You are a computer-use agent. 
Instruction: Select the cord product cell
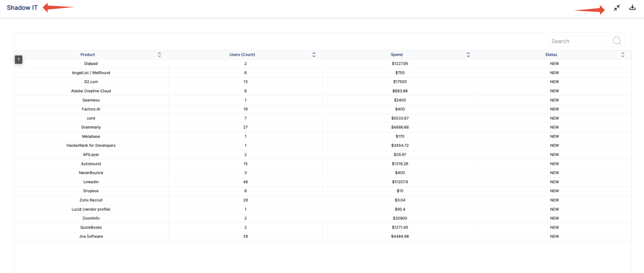pyautogui.click(x=91, y=118)
